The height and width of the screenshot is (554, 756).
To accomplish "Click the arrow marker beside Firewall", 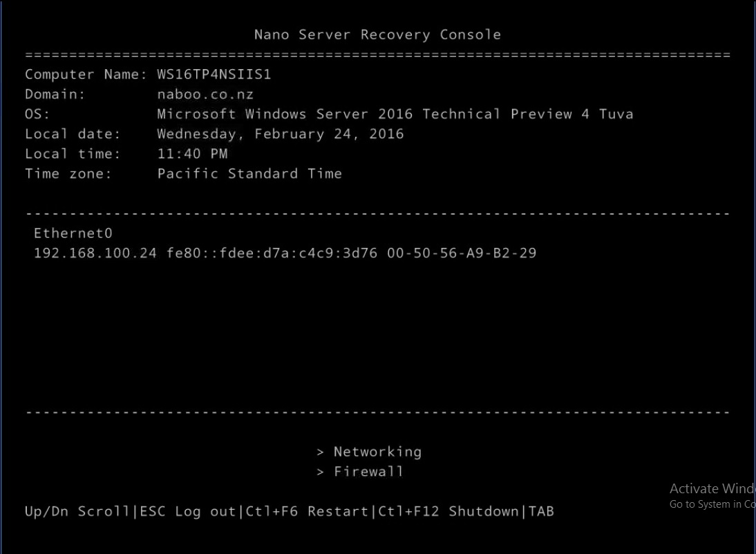I will (320, 472).
